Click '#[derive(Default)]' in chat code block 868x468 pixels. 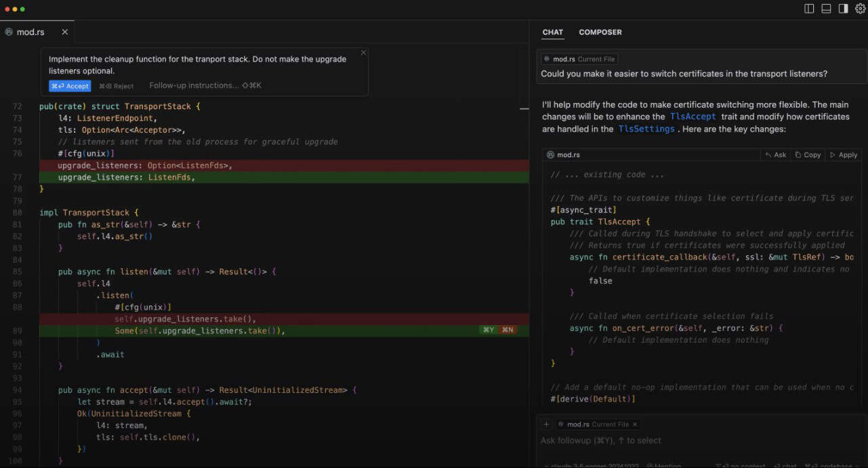(x=593, y=399)
